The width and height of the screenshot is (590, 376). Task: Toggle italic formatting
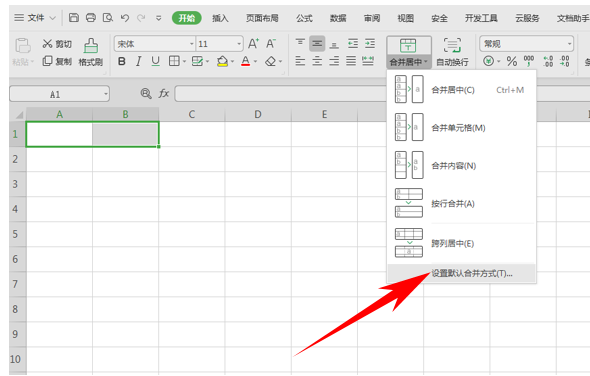coord(138,61)
